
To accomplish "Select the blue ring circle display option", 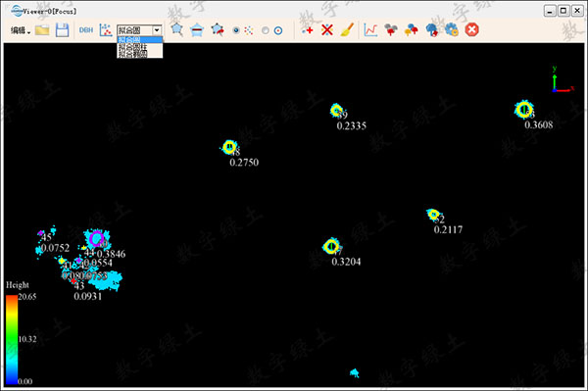I will tap(278, 30).
